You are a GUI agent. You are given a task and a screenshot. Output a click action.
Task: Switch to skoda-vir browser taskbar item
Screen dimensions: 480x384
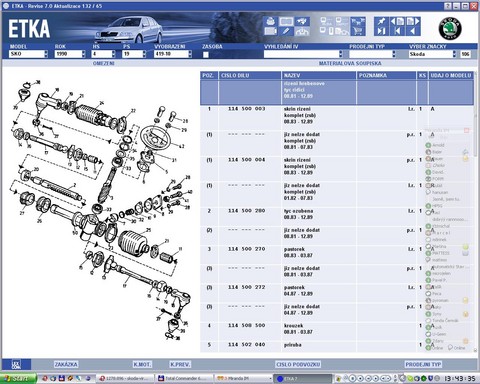(126, 378)
